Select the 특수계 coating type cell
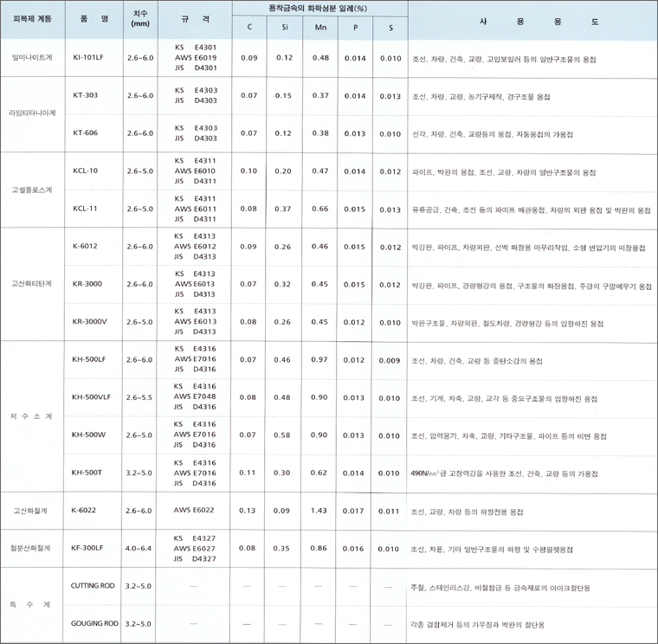Image resolution: width=658 pixels, height=644 pixels. (29, 604)
